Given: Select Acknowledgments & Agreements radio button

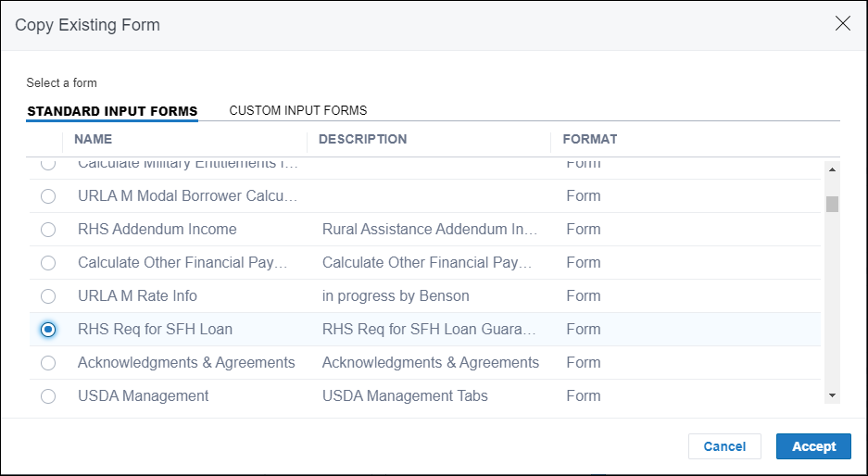Looking at the screenshot, I should click(48, 363).
